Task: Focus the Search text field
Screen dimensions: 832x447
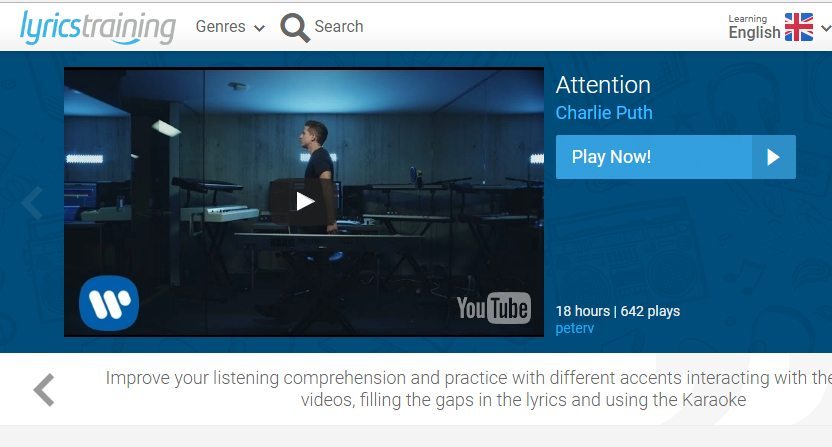Action: (x=339, y=27)
